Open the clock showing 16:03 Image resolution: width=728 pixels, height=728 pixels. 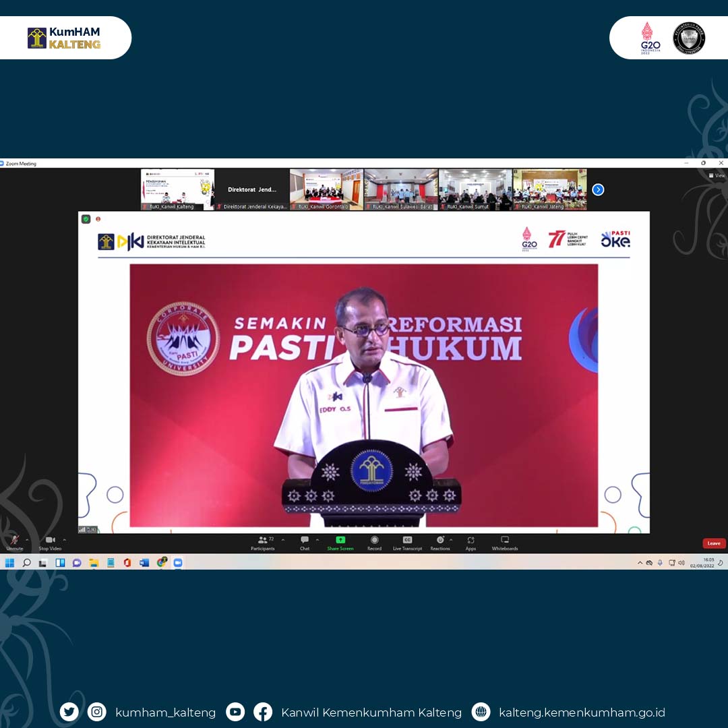click(702, 563)
